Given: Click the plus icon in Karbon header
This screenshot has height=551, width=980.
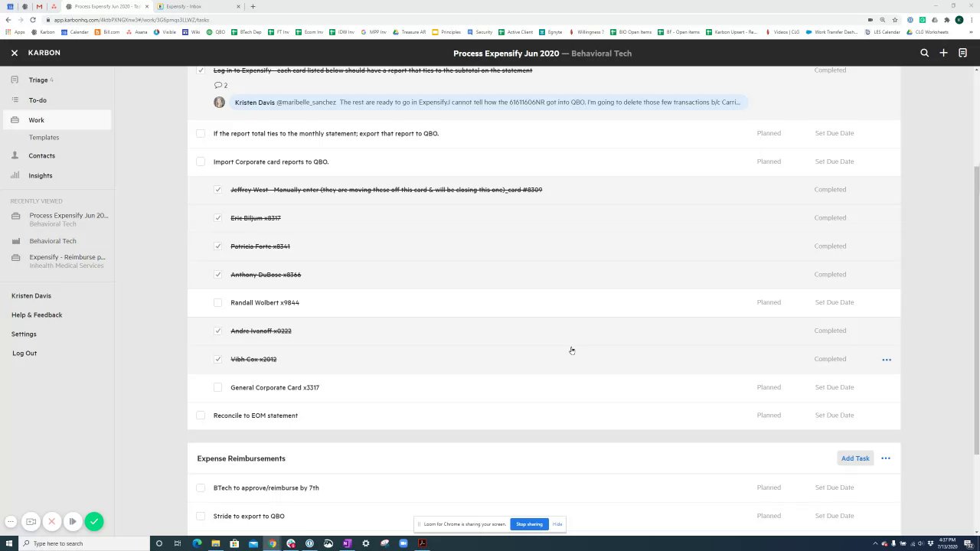Looking at the screenshot, I should 943,53.
